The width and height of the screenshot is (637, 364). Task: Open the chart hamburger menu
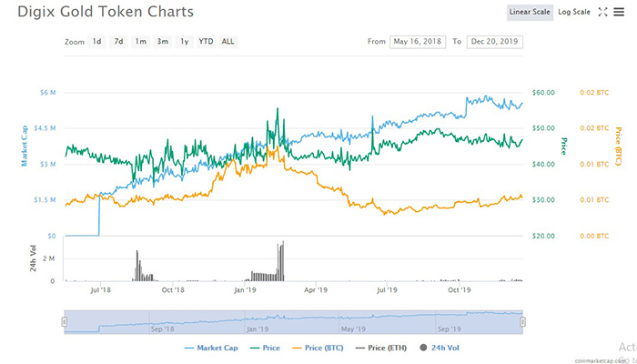pos(619,12)
